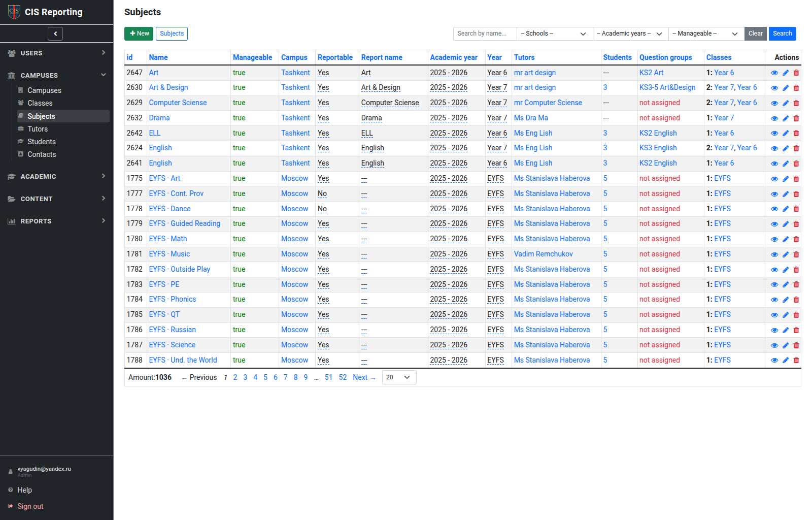This screenshot has width=812, height=520.
Task: Open KS3-5 Art&Design question group link
Action: pos(667,87)
